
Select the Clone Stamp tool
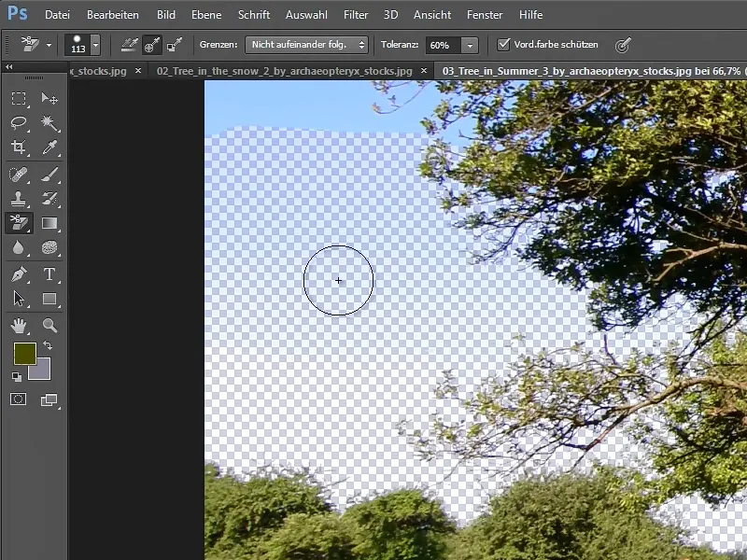19,199
